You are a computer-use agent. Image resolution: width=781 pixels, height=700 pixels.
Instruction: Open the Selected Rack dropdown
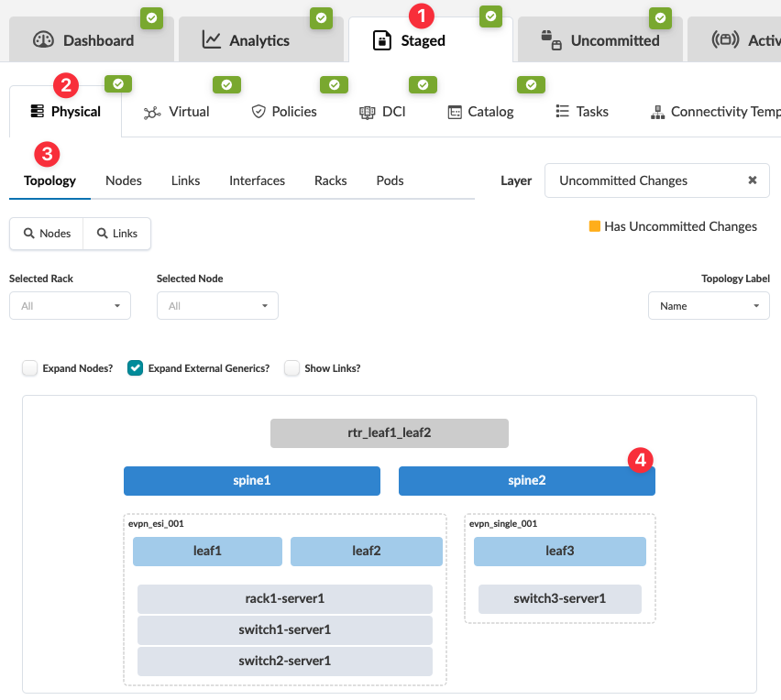click(x=70, y=306)
